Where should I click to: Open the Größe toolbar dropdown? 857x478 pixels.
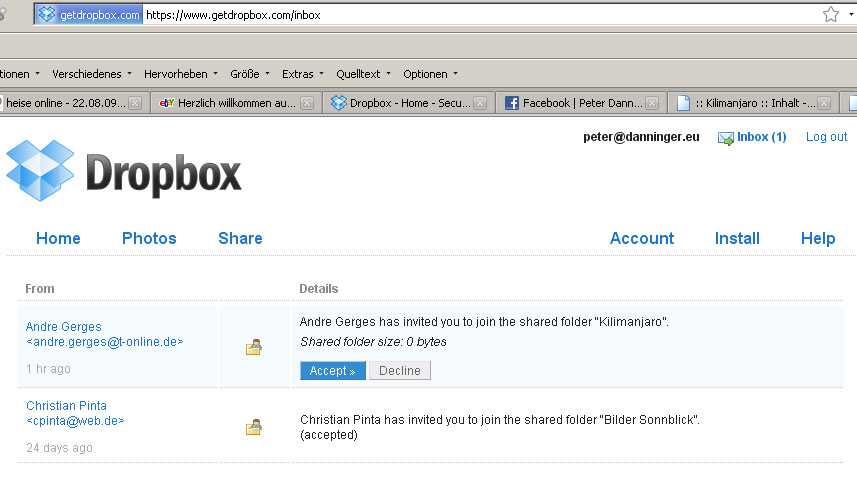pos(250,74)
